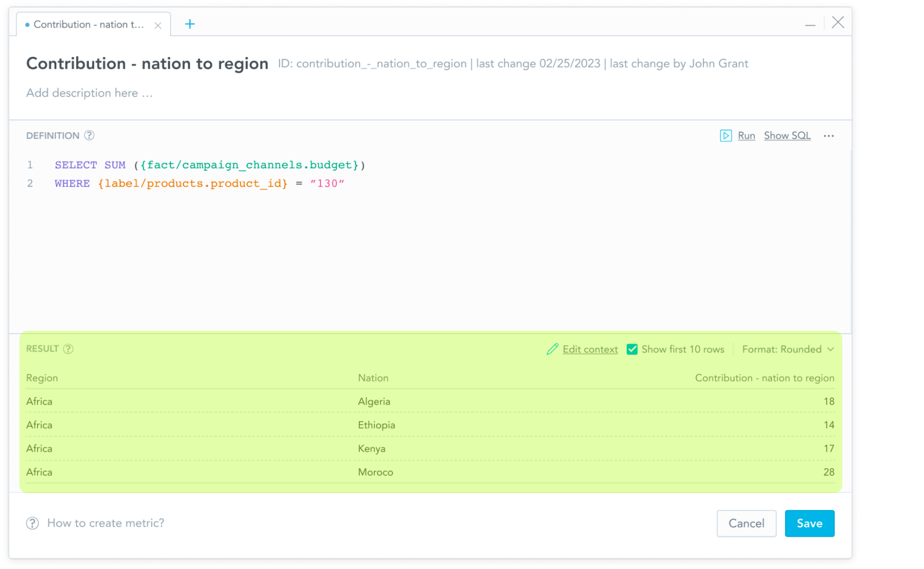Open the three-dots more options menu
The height and width of the screenshot is (569, 924).
(828, 136)
